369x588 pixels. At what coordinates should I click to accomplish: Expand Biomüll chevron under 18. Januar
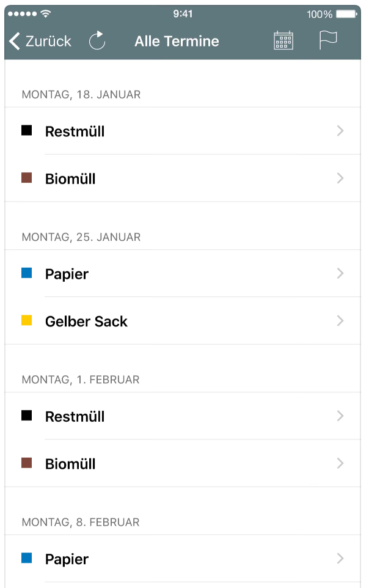pos(340,178)
